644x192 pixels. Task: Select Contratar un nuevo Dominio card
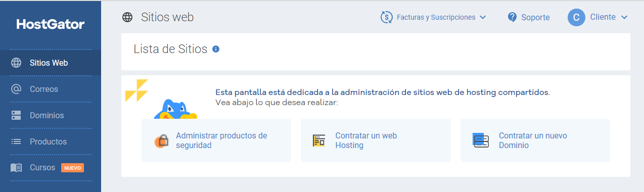(x=535, y=140)
